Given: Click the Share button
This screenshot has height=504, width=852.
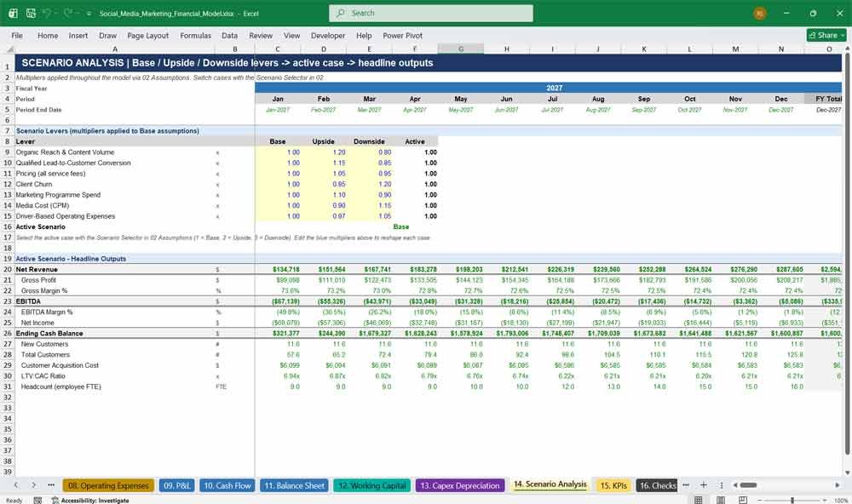Looking at the screenshot, I should pos(826,35).
